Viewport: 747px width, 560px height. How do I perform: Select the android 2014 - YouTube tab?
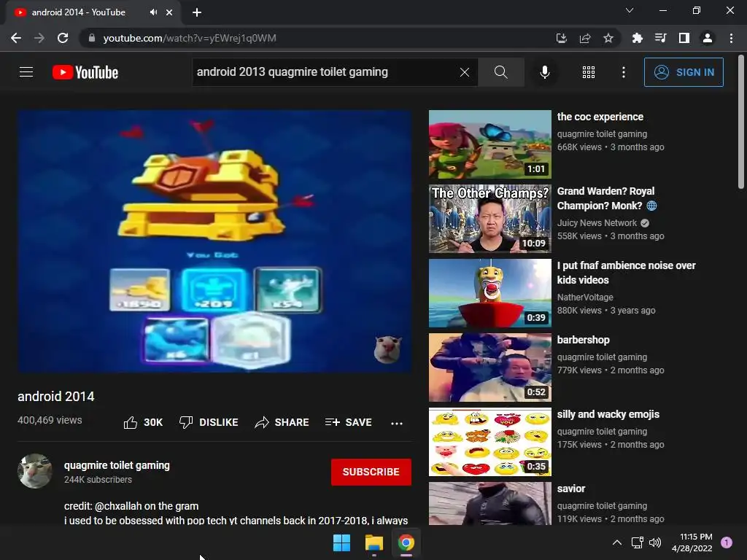pos(93,12)
